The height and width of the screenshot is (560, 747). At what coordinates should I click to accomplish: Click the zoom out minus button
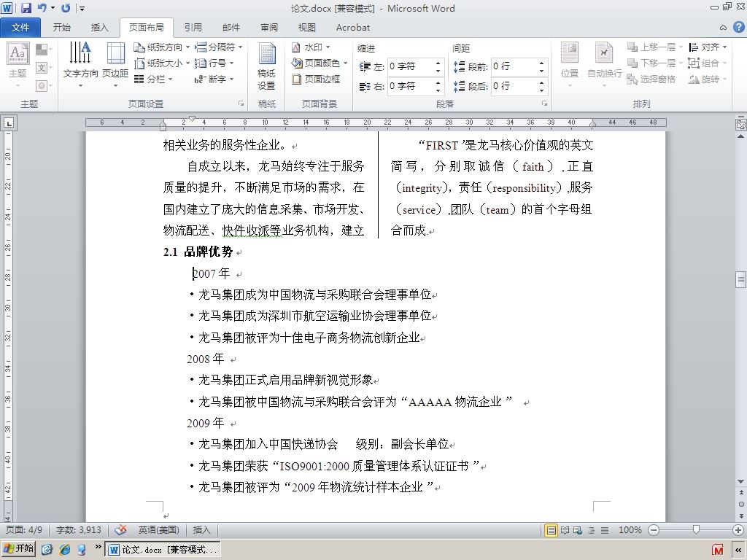click(x=654, y=530)
